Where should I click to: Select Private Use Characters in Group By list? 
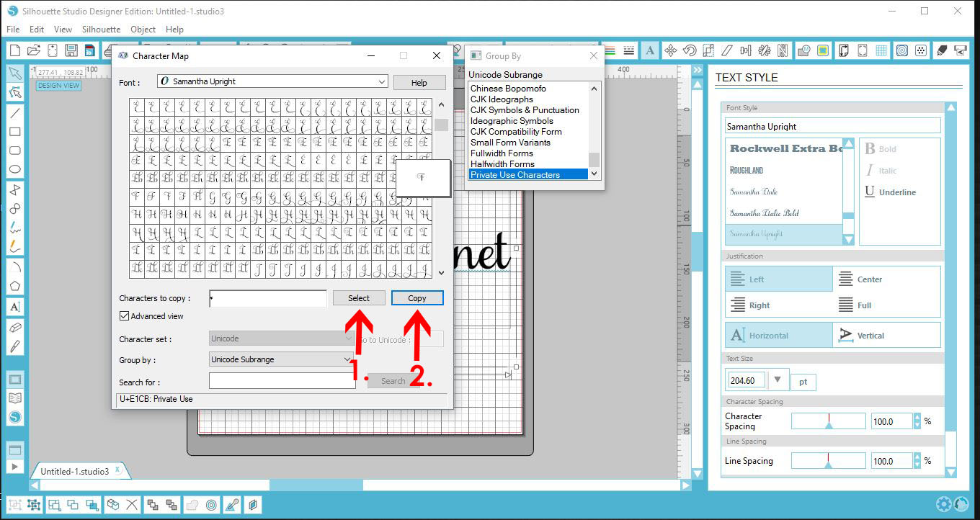pyautogui.click(x=529, y=175)
